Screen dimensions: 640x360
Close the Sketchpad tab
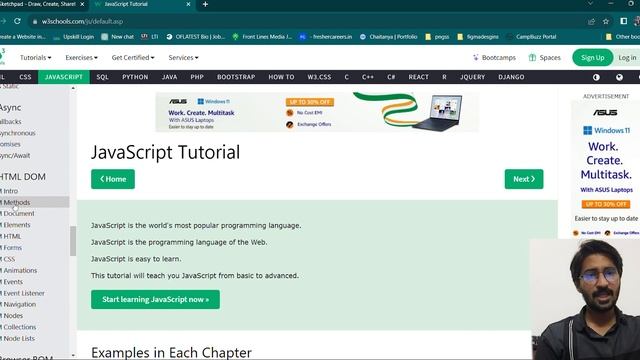82,4
